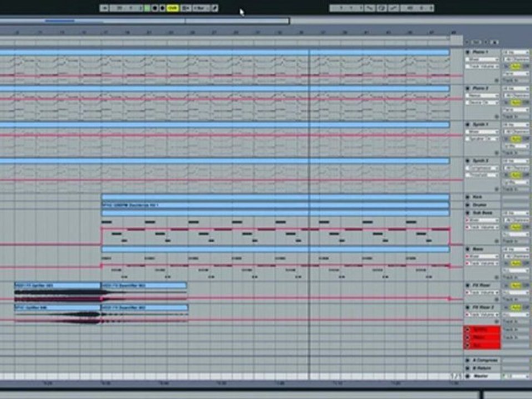The image size is (532, 399).
Task: Open FX Riser Track Volume control chooser
Action: (482, 293)
